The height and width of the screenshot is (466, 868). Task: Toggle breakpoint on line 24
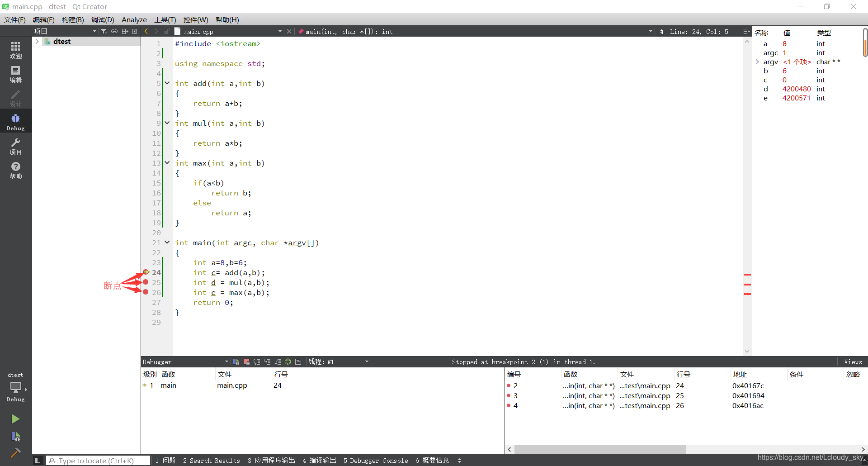[x=146, y=272]
